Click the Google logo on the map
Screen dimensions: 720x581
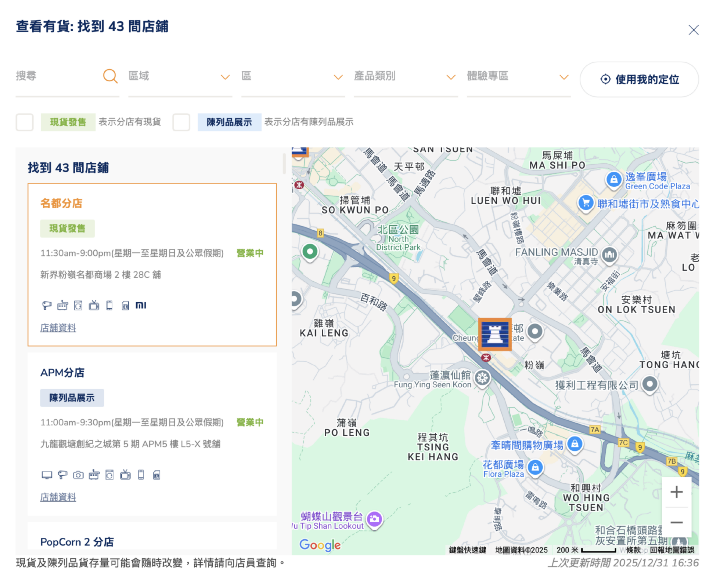[x=320, y=545]
